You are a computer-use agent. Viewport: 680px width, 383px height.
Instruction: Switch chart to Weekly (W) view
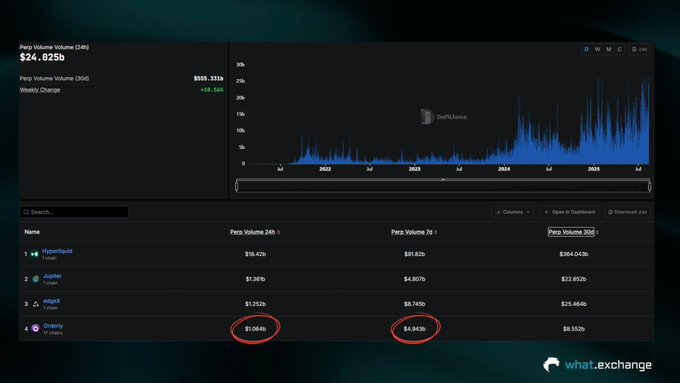tap(597, 49)
